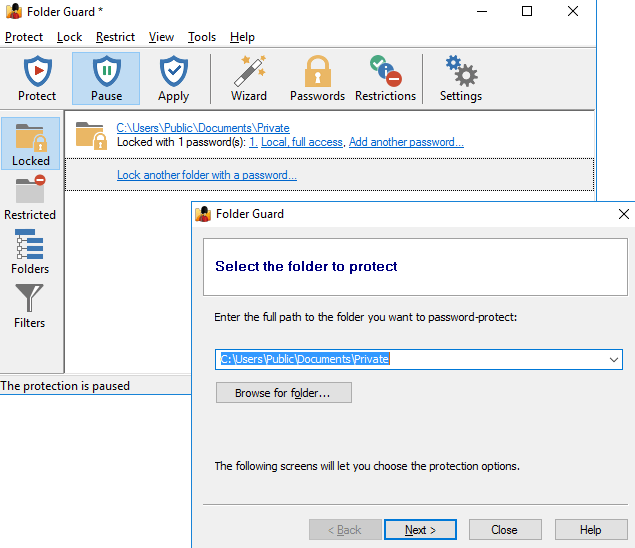Viewport: 635px width, 548px height.
Task: Click the Next > button
Action: [420, 530]
